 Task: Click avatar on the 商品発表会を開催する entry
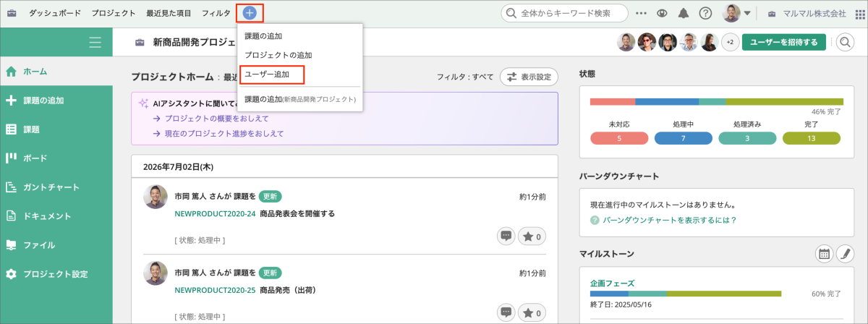156,197
